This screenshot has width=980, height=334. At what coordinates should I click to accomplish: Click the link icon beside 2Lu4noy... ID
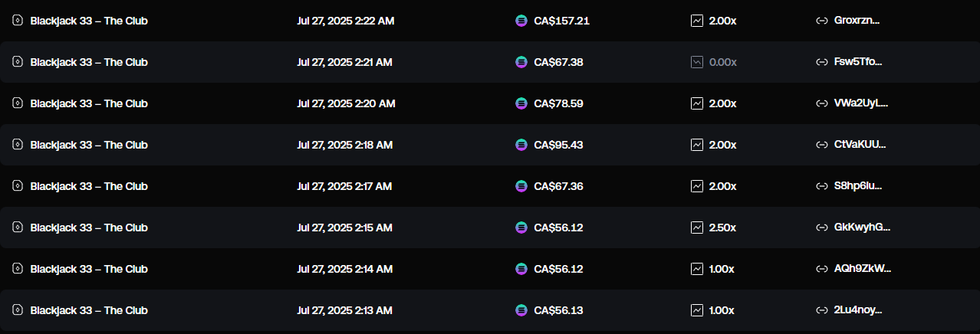(x=822, y=310)
